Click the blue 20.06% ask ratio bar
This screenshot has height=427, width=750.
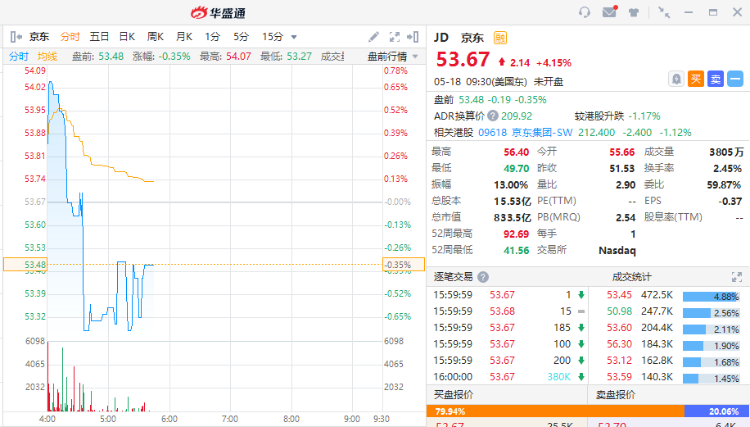717,411
